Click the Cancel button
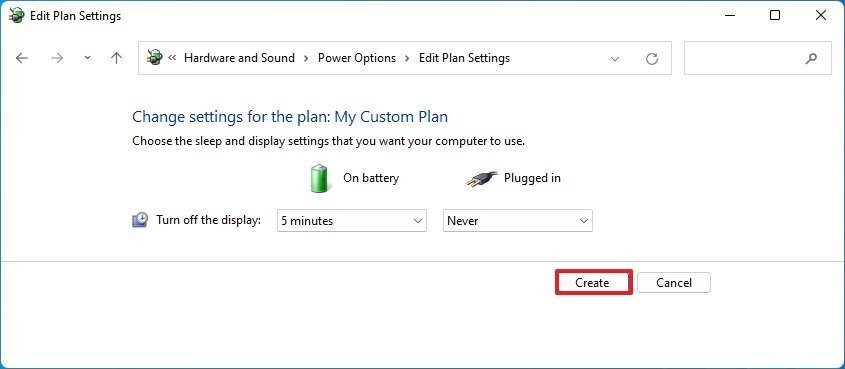This screenshot has height=369, width=845. click(674, 283)
